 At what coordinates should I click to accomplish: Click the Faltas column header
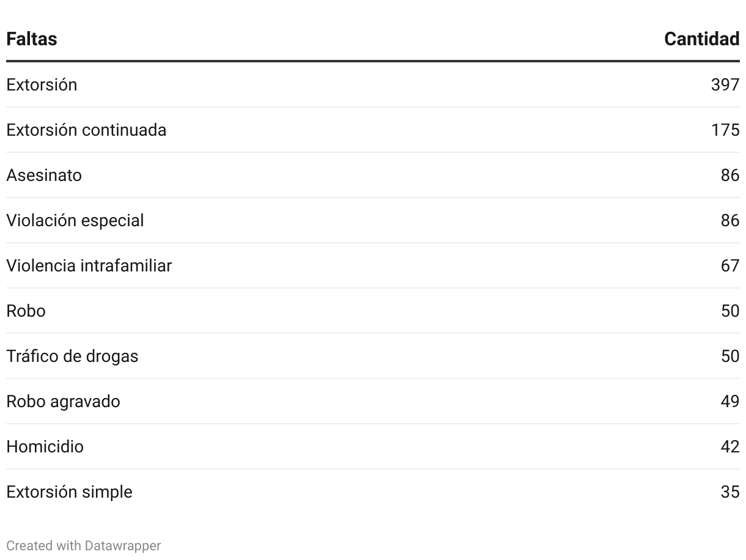(x=32, y=39)
